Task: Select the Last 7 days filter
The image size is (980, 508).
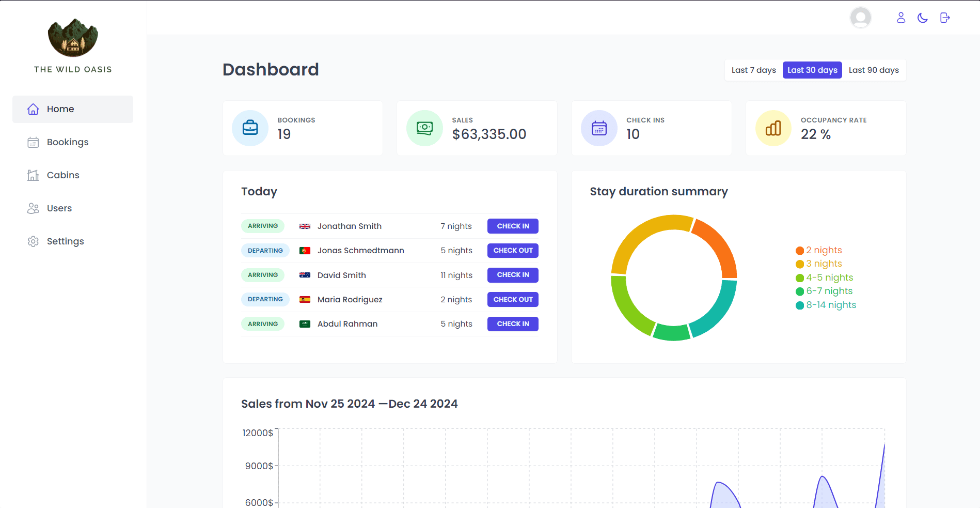Action: pyautogui.click(x=753, y=70)
